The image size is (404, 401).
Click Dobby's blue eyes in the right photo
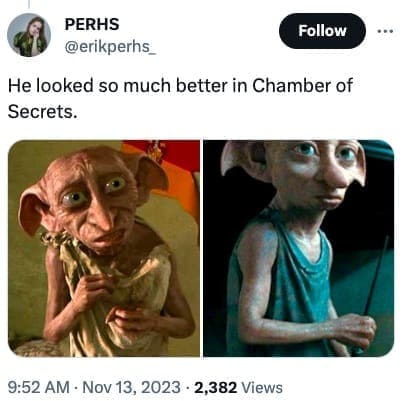click(x=326, y=152)
